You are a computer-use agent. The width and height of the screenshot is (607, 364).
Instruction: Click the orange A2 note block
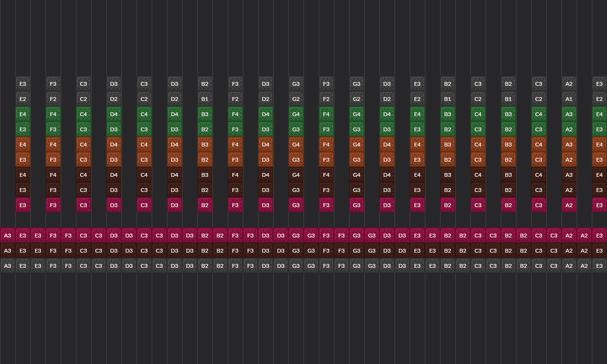569,160
